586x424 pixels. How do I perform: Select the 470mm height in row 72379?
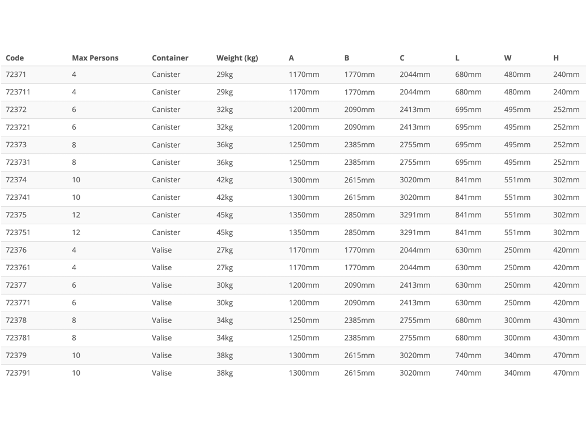click(x=566, y=355)
